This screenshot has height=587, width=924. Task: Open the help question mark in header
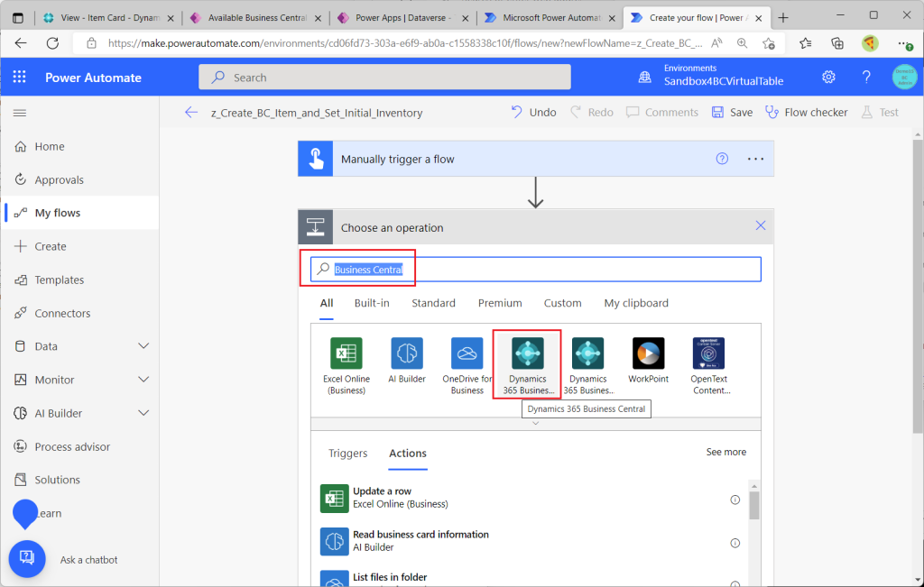pyautogui.click(x=866, y=78)
